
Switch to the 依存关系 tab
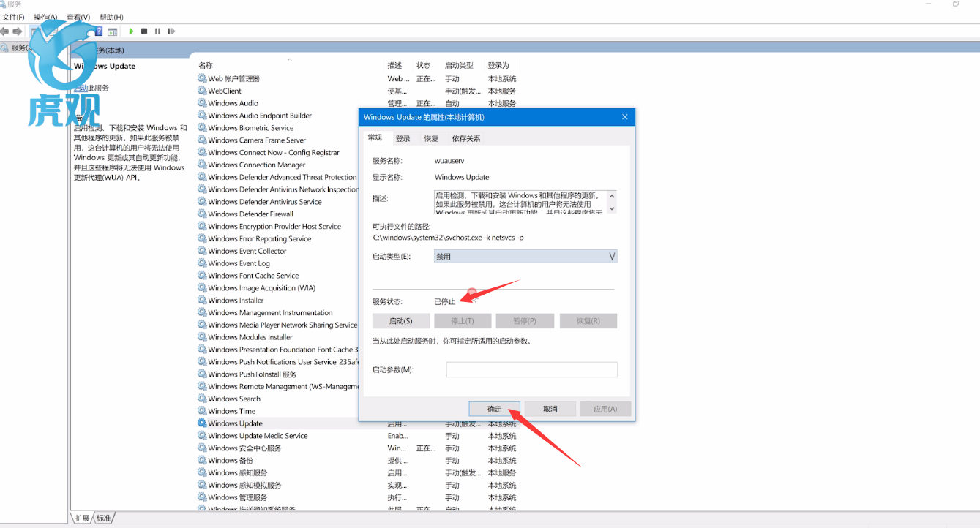click(x=466, y=138)
